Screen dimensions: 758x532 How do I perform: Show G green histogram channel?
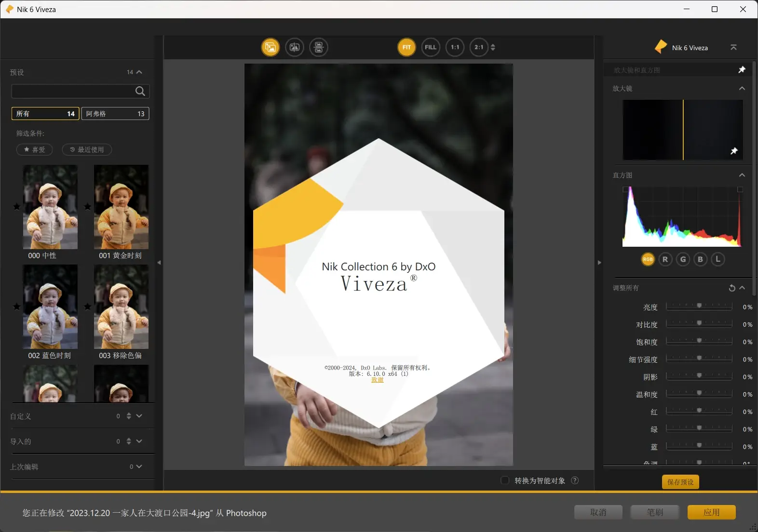[683, 259]
